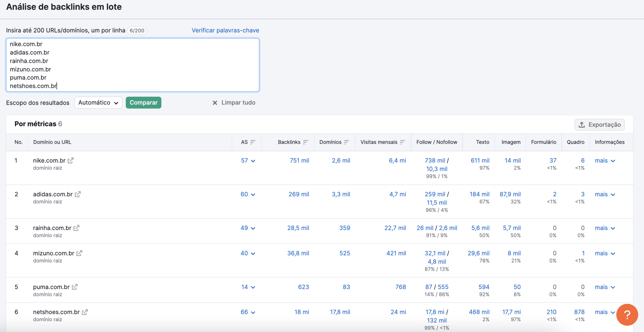The height and width of the screenshot is (332, 644).
Task: Click the Exportação button
Action: 600,125
